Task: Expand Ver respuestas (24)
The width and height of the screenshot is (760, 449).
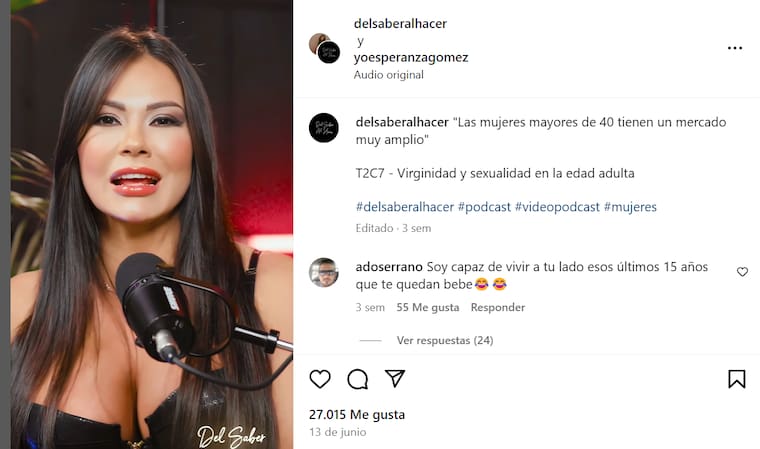Action: pyautogui.click(x=445, y=340)
